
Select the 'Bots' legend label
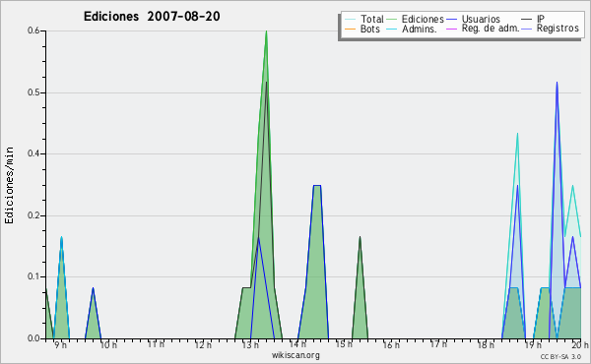pyautogui.click(x=370, y=29)
